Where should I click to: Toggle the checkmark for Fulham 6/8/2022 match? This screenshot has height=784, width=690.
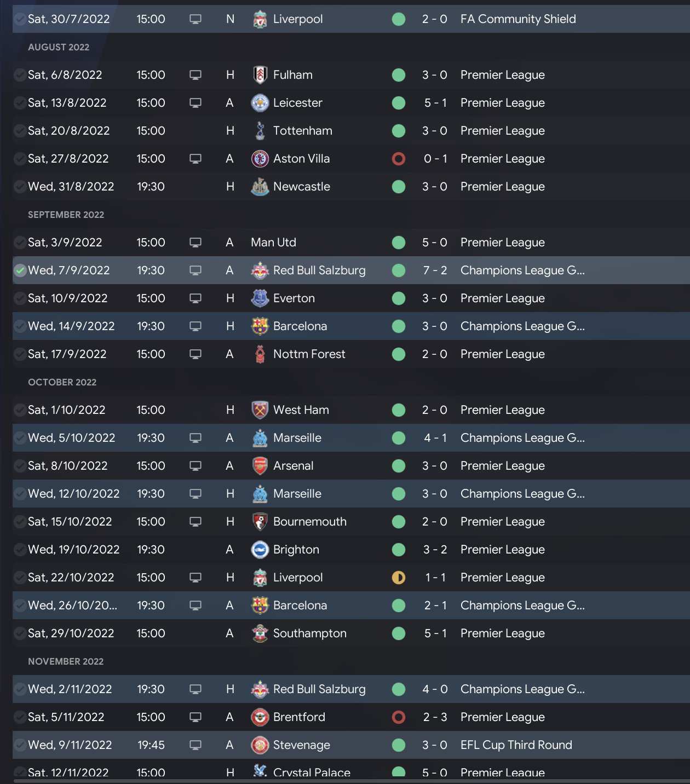click(x=20, y=75)
